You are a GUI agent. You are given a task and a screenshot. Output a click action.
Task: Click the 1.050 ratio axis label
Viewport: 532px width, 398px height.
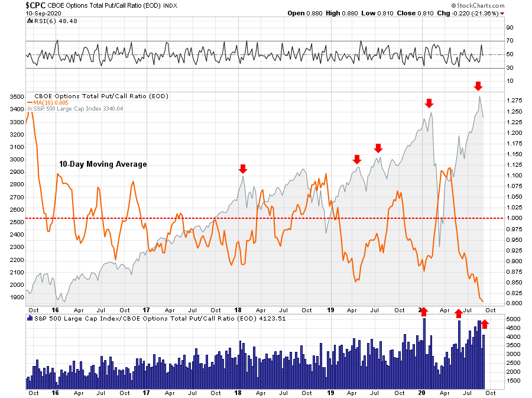pos(514,197)
